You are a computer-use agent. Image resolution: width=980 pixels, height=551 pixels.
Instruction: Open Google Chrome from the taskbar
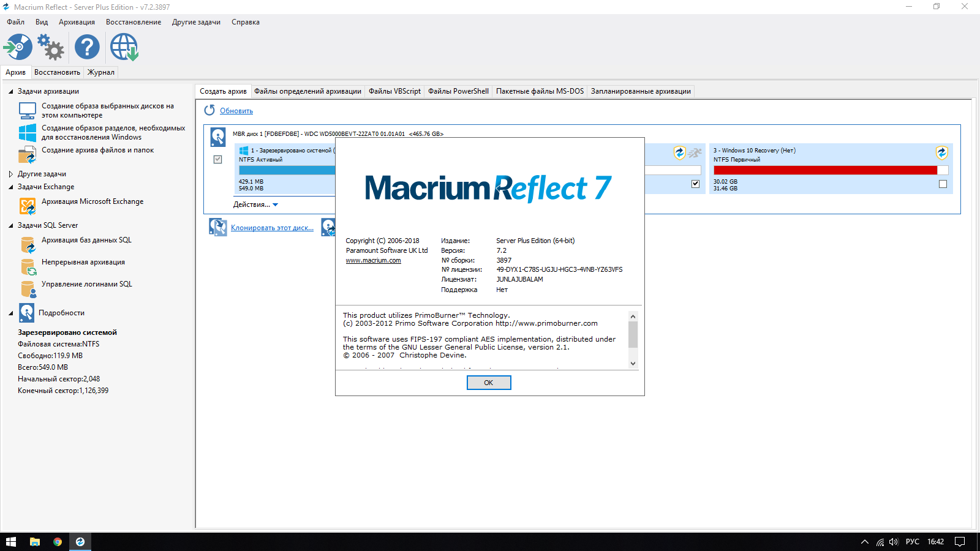(58, 542)
